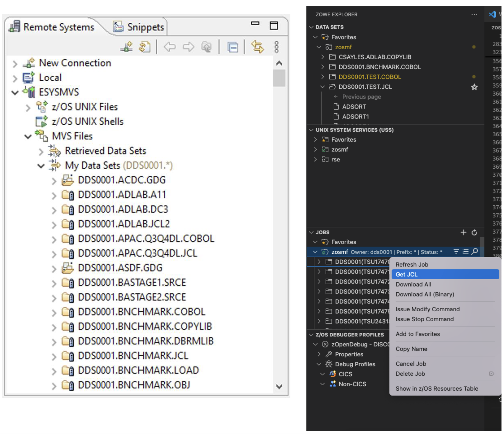Image resolution: width=504 pixels, height=434 pixels.
Task: Choose Cancel Job in context menu
Action: coord(445,364)
